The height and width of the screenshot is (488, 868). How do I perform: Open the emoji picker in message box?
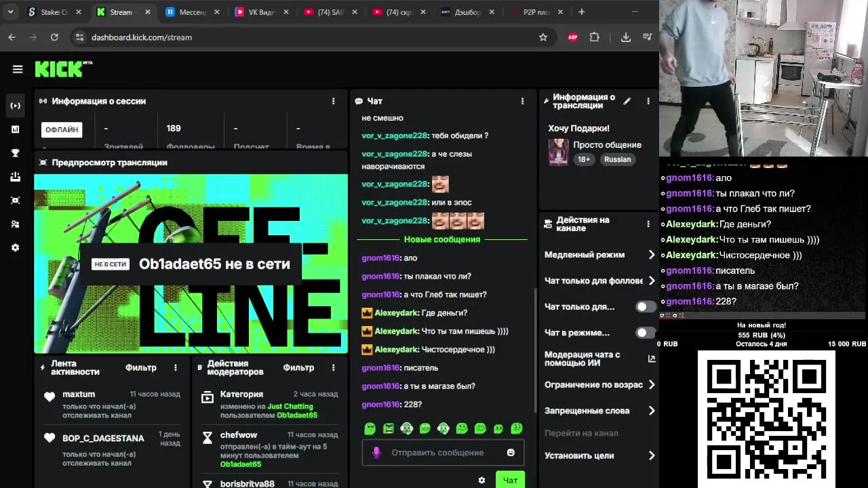click(x=511, y=453)
